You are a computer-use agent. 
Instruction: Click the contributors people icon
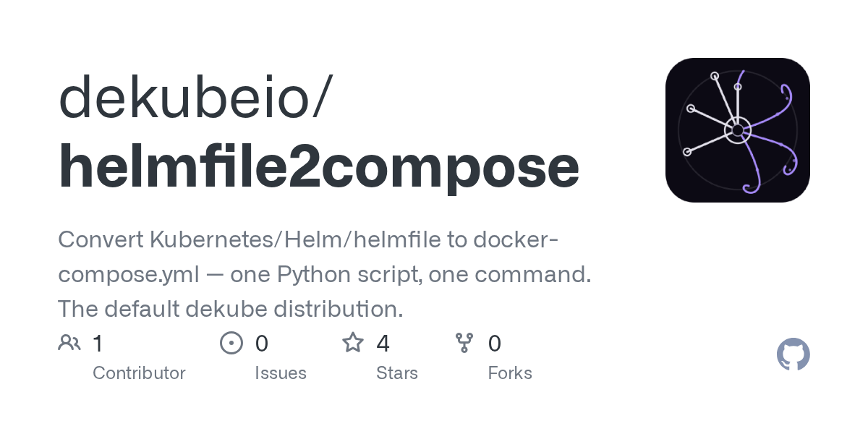pyautogui.click(x=69, y=343)
